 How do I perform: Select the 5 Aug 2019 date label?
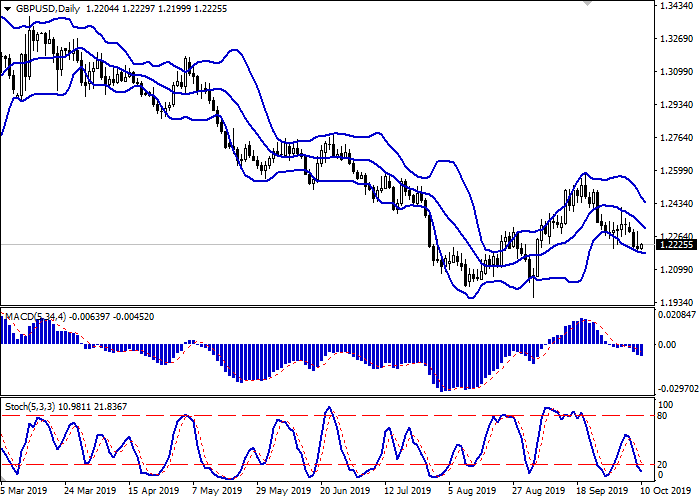(x=470, y=491)
